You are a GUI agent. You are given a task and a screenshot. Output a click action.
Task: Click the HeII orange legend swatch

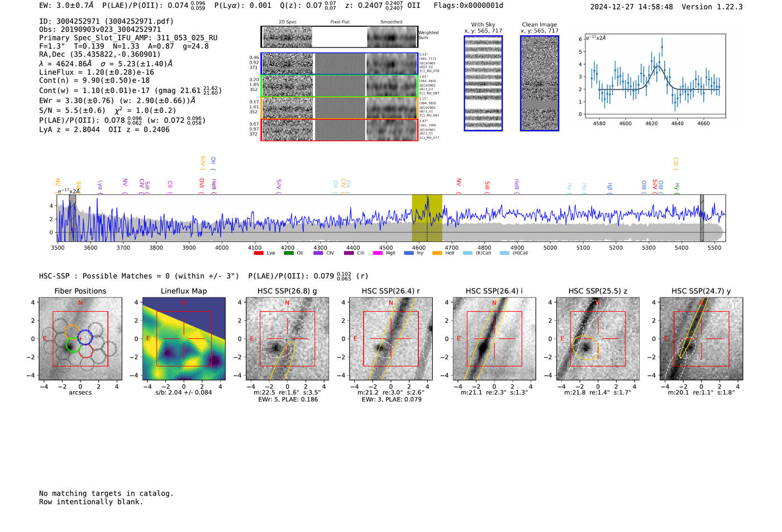[437, 253]
